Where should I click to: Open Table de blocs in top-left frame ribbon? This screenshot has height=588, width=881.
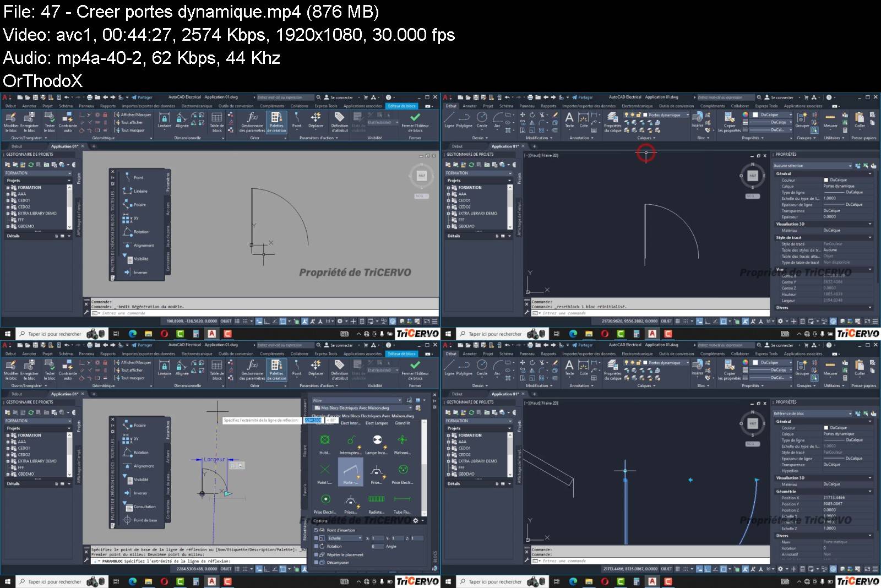[x=217, y=122]
